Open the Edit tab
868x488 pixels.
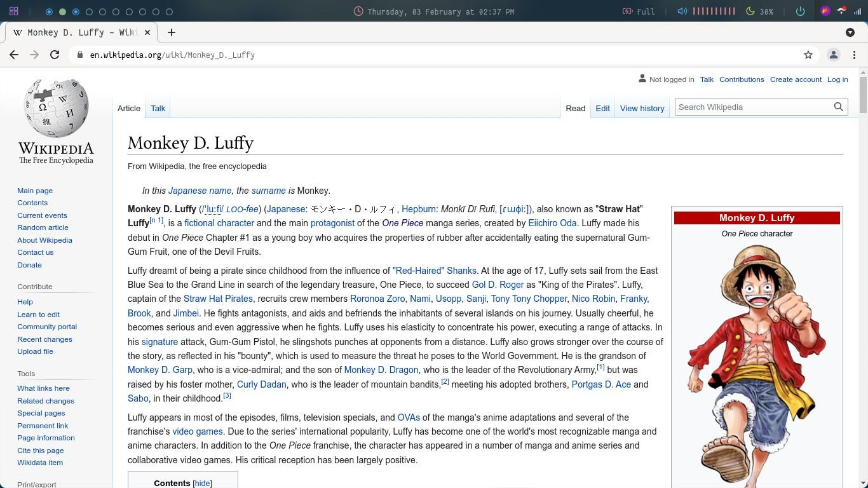(x=602, y=108)
